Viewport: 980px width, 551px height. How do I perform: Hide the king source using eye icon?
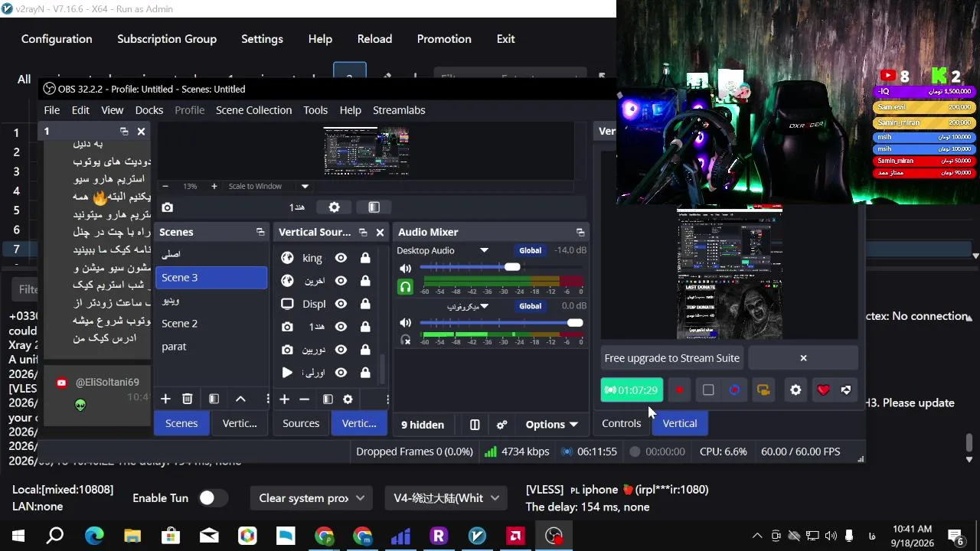pos(341,258)
